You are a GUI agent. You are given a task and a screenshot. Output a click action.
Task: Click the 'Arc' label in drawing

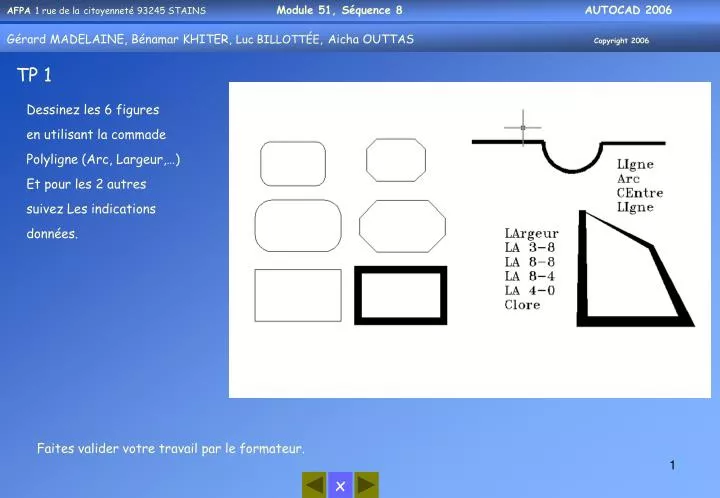[x=628, y=179]
